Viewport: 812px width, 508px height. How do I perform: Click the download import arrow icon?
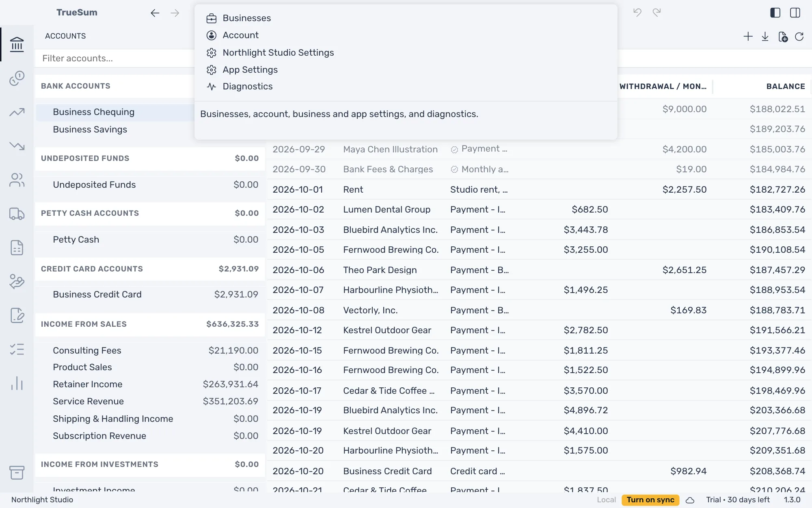[x=765, y=37]
